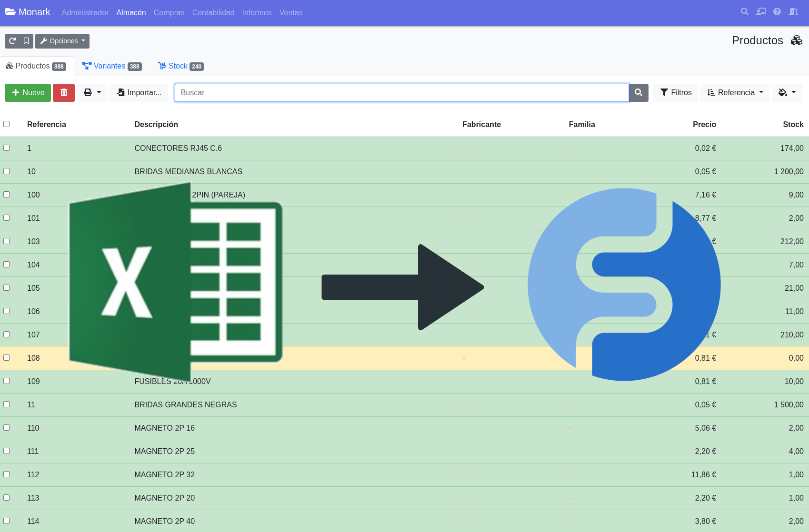Image resolution: width=809 pixels, height=532 pixels.
Task: Select the checkbox for highlighted reference 108
Action: pos(7,357)
